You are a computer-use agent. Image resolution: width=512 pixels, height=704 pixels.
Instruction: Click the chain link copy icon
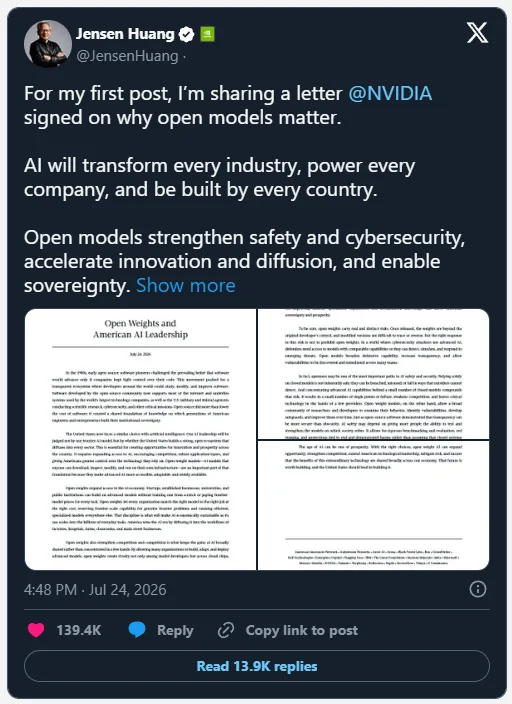click(226, 630)
